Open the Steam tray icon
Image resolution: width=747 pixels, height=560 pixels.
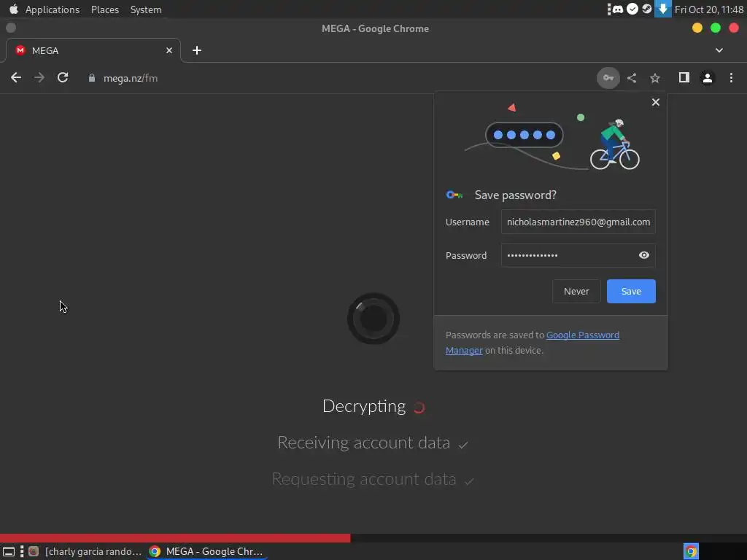[x=646, y=9]
